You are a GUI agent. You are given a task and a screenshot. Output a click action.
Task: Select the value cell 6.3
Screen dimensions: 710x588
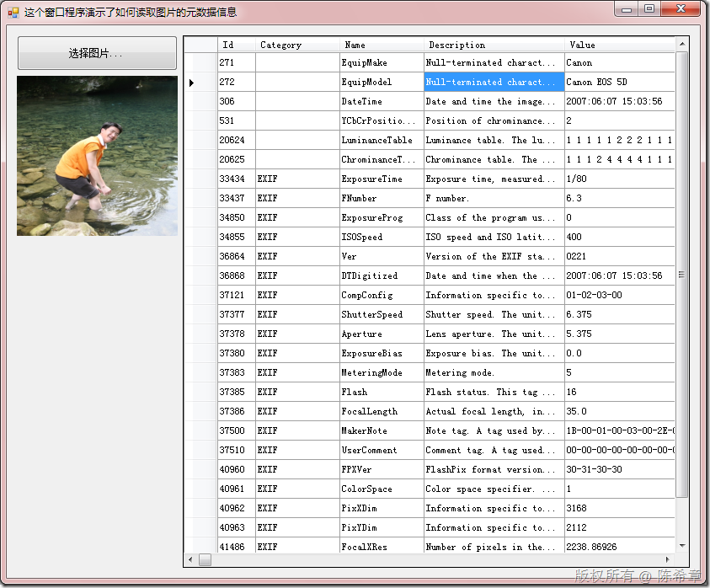coord(619,199)
